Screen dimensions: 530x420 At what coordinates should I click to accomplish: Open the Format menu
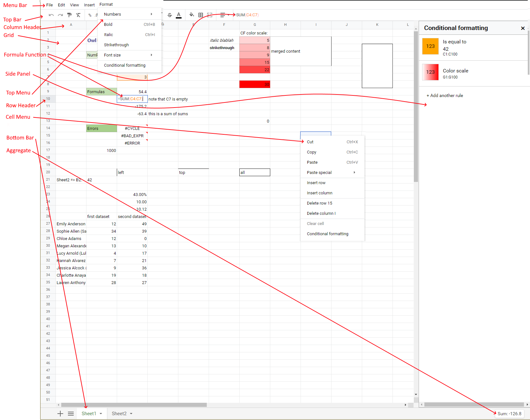click(106, 4)
